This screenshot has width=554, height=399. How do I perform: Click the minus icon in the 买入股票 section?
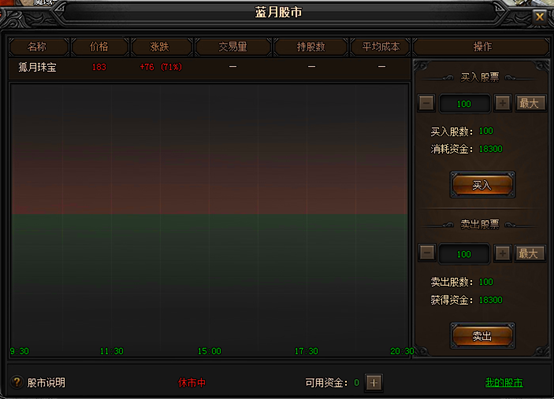pyautogui.click(x=426, y=104)
